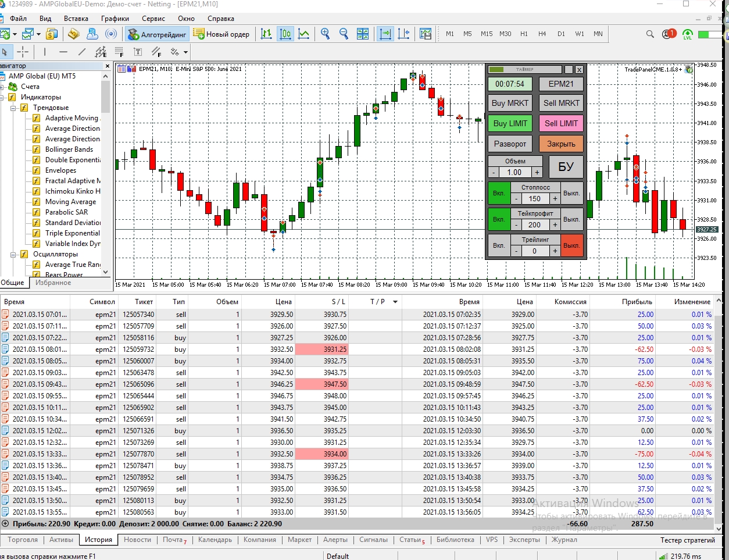Click the Sell MRKT button
This screenshot has height=560, width=729.
tap(561, 104)
